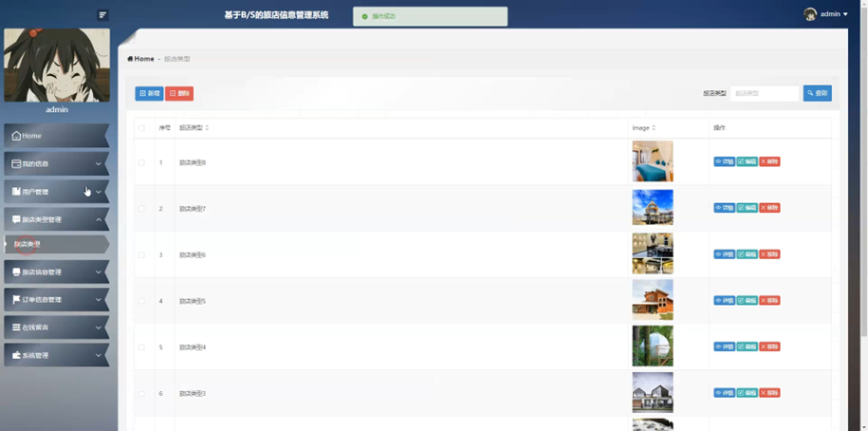Click the 旅店类型8 name cell
Screen dimensions: 868x431
[x=401, y=162]
